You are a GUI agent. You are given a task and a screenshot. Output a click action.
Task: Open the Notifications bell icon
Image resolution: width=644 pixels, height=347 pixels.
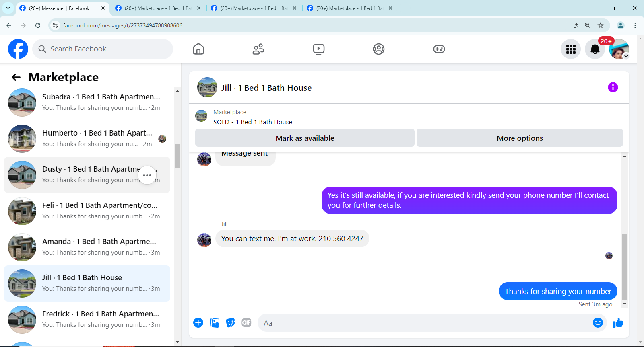click(x=595, y=49)
